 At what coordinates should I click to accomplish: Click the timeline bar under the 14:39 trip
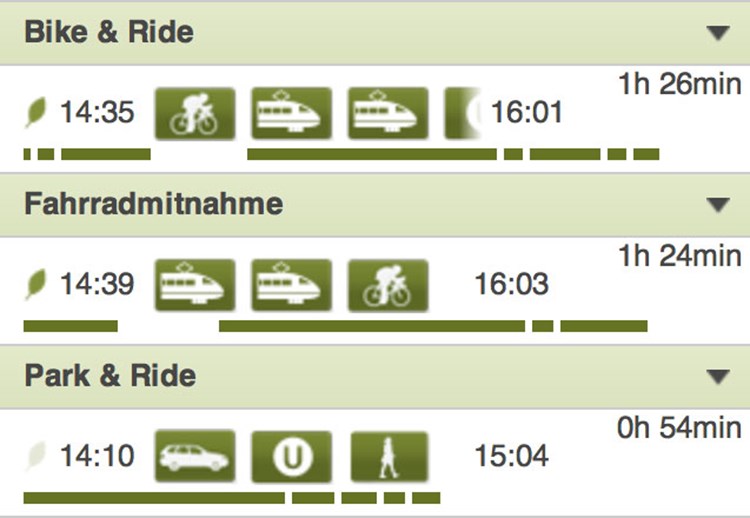click(x=335, y=326)
